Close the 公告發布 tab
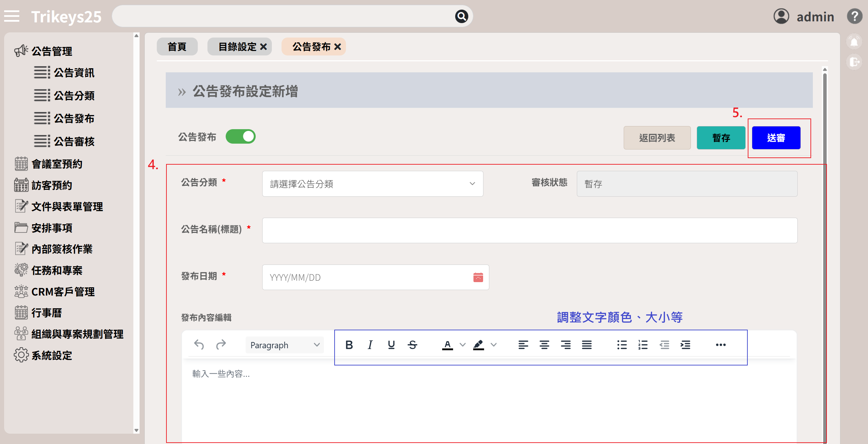Viewport: 868px width, 444px height. tap(338, 47)
